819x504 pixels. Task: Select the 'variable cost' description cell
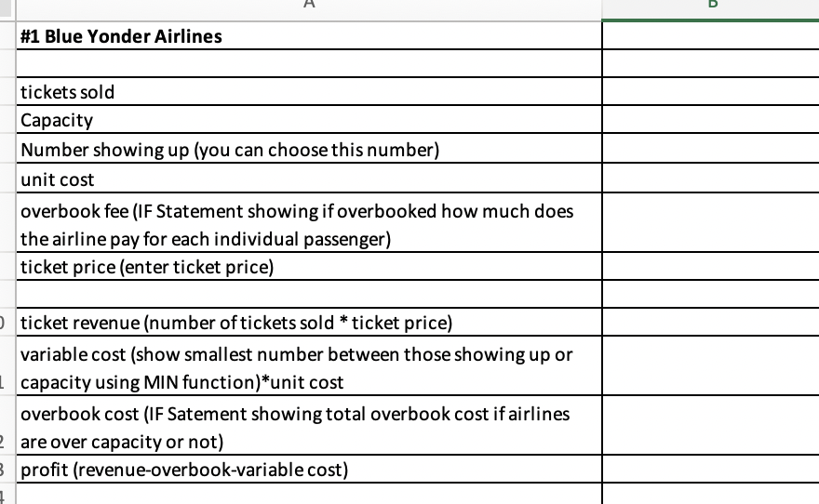[x=309, y=365]
